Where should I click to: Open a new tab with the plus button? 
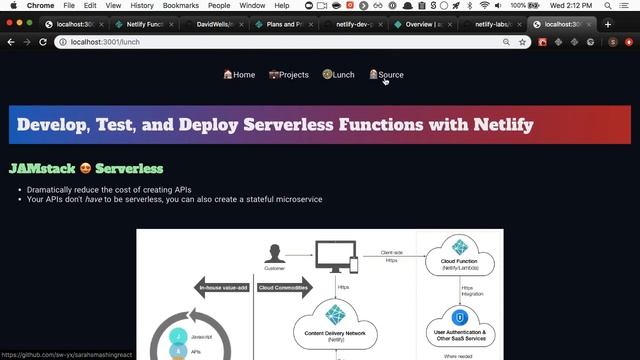(608, 24)
